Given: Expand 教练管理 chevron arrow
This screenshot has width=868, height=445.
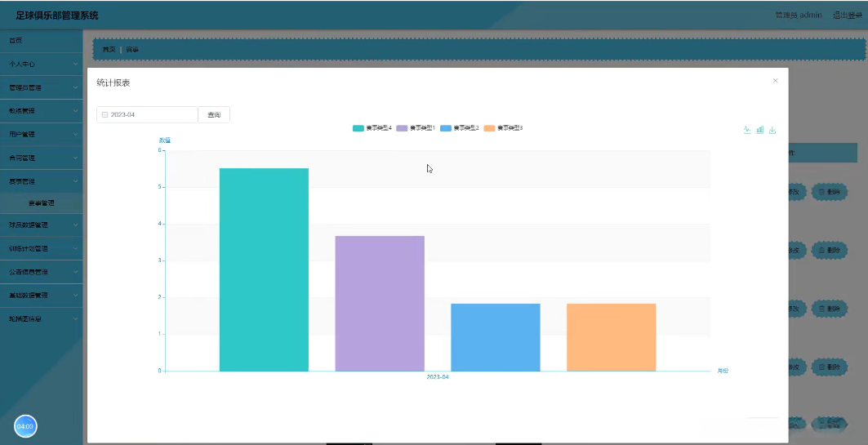Looking at the screenshot, I should point(76,111).
